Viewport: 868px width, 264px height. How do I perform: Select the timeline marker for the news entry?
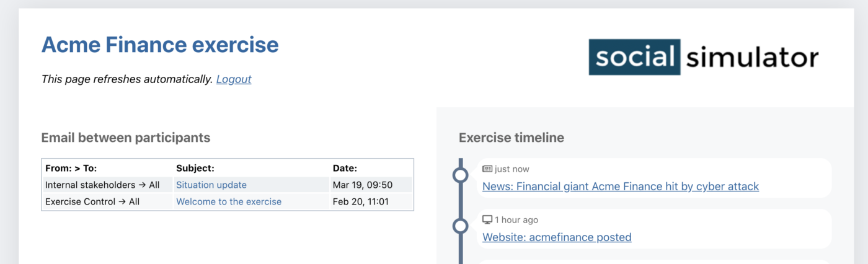(460, 175)
